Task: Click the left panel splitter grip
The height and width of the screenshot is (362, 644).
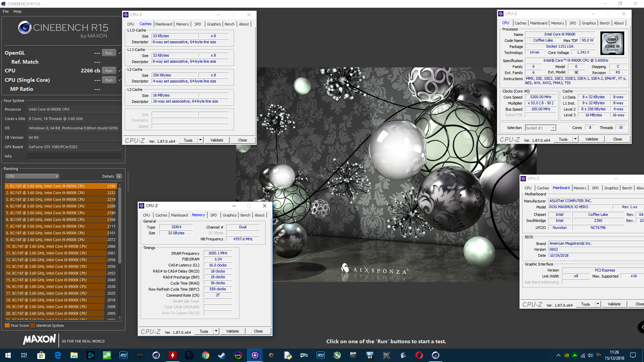Action: pos(128,181)
